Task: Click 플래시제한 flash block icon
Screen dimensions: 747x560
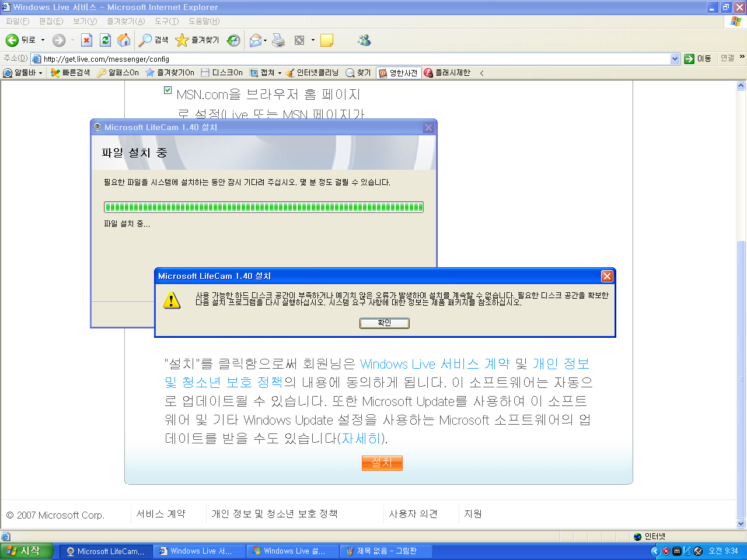Action: pyautogui.click(x=447, y=72)
